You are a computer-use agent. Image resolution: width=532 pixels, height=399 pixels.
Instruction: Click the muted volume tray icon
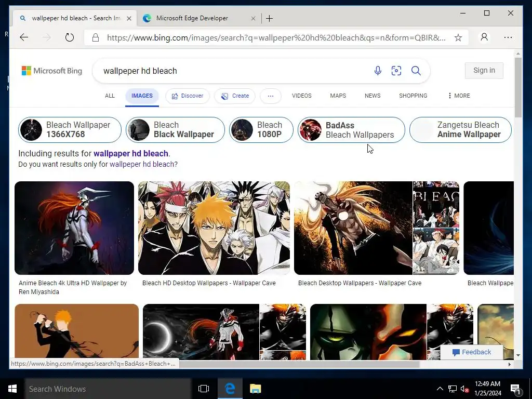pos(464,389)
